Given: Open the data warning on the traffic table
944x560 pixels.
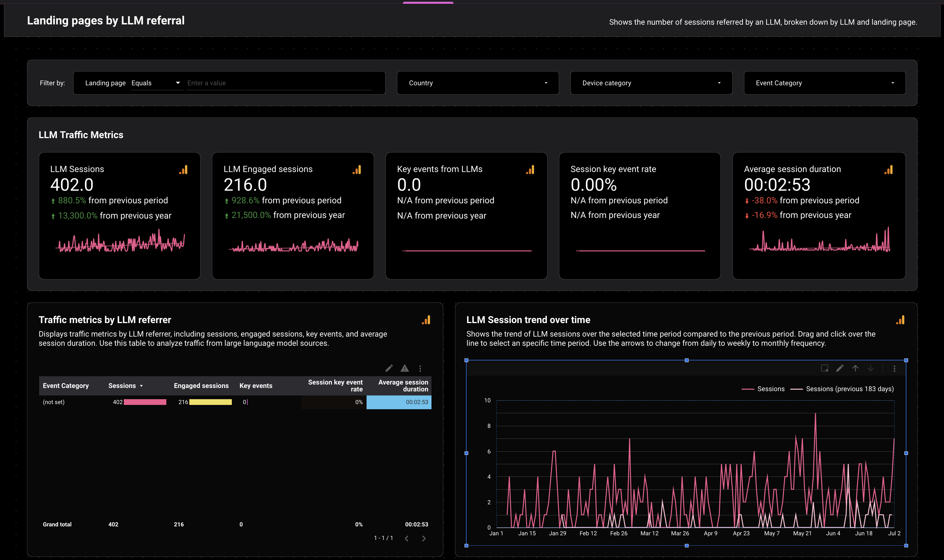Looking at the screenshot, I should (x=404, y=368).
